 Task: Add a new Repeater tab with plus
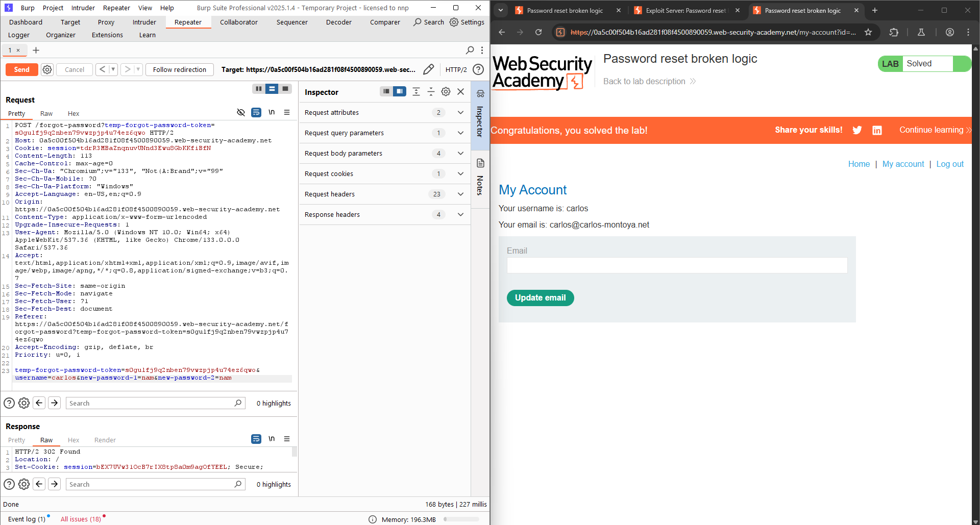[x=36, y=50]
